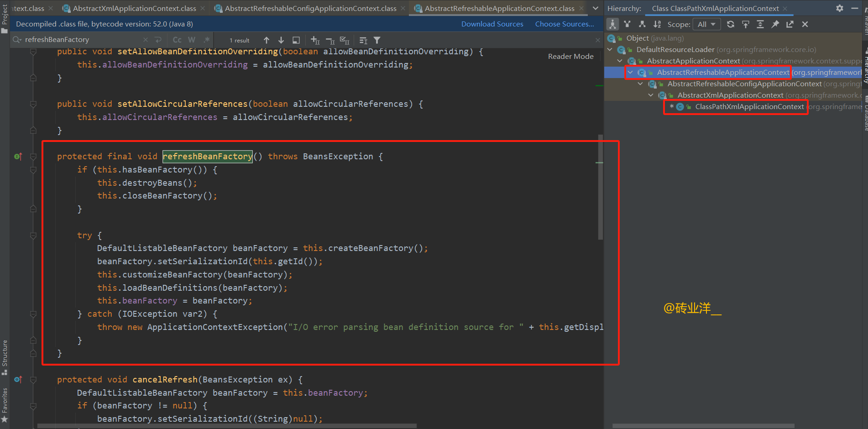Show supertypes hierarchy icon

click(627, 24)
